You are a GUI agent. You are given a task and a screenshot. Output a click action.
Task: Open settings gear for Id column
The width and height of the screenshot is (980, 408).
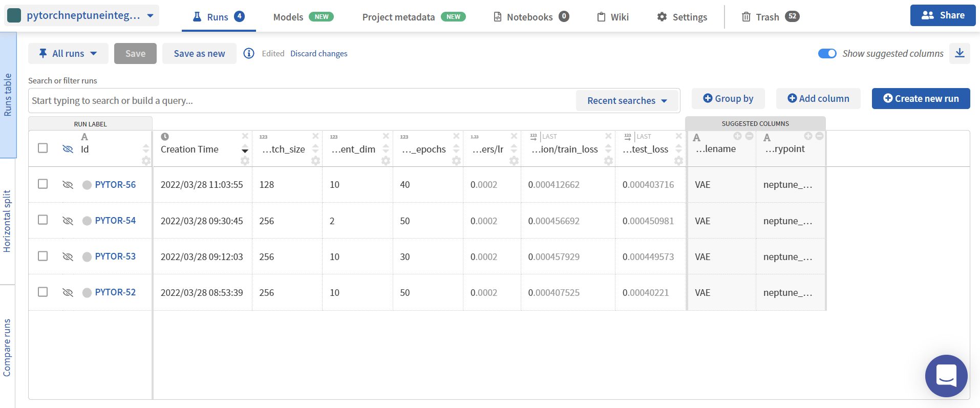pyautogui.click(x=146, y=161)
